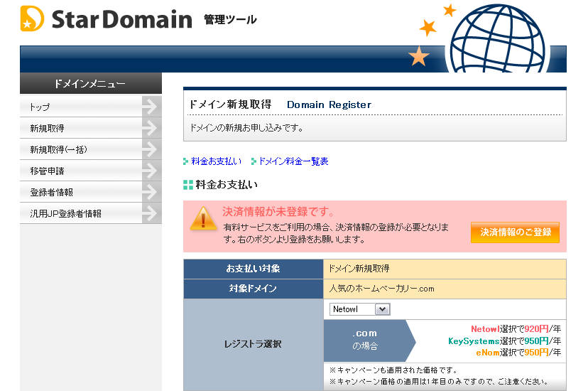Click the キャンペーン価格の適用は1年目のみ note
Image resolution: width=588 pixels, height=391 pixels.
tap(438, 382)
